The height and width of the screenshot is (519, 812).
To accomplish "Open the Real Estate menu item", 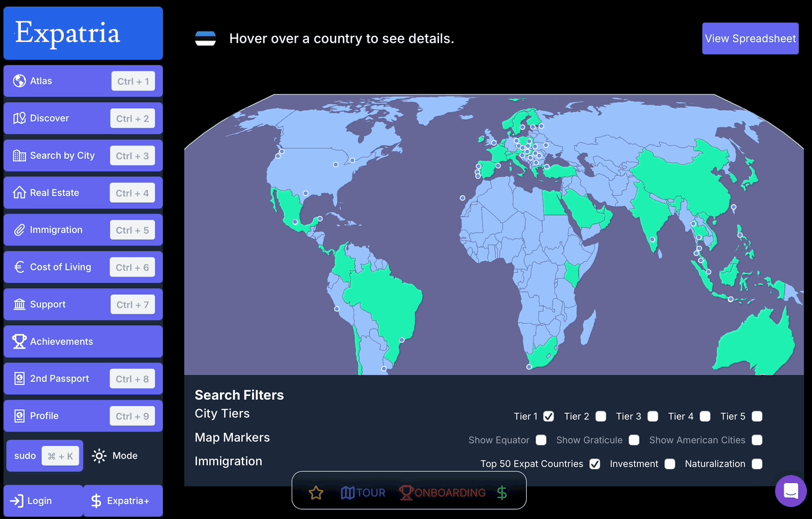I will [83, 192].
